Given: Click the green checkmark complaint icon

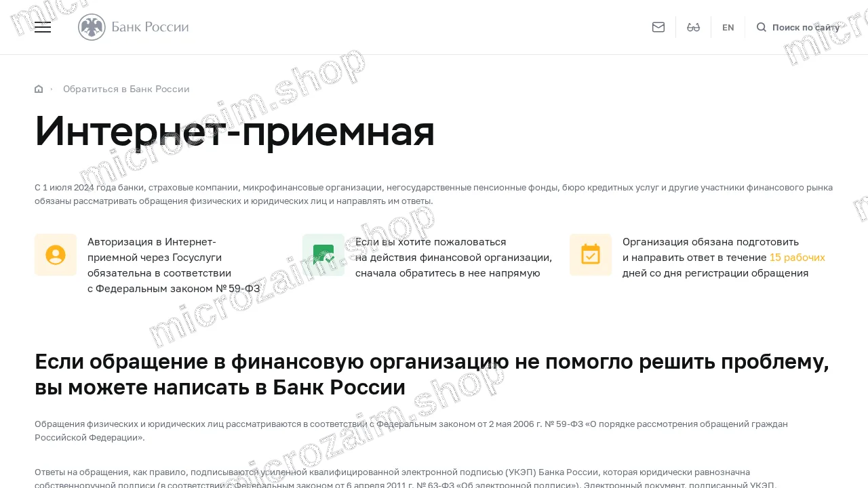Looking at the screenshot, I should click(323, 255).
